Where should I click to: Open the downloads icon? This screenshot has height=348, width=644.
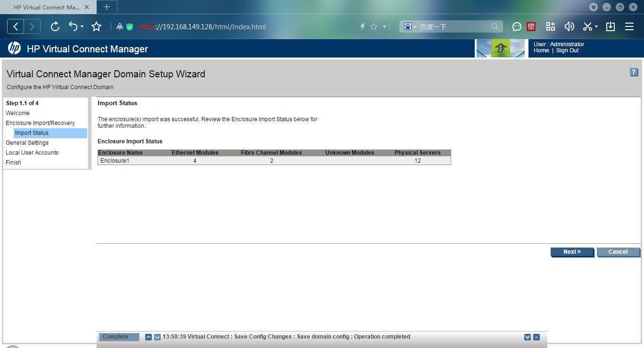611,27
